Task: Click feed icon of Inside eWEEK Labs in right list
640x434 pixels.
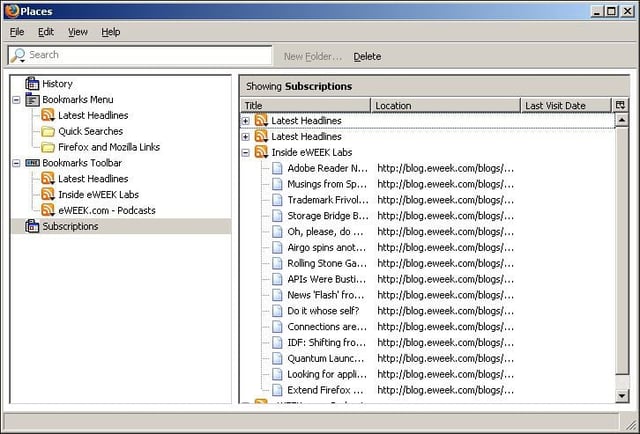Action: click(261, 152)
